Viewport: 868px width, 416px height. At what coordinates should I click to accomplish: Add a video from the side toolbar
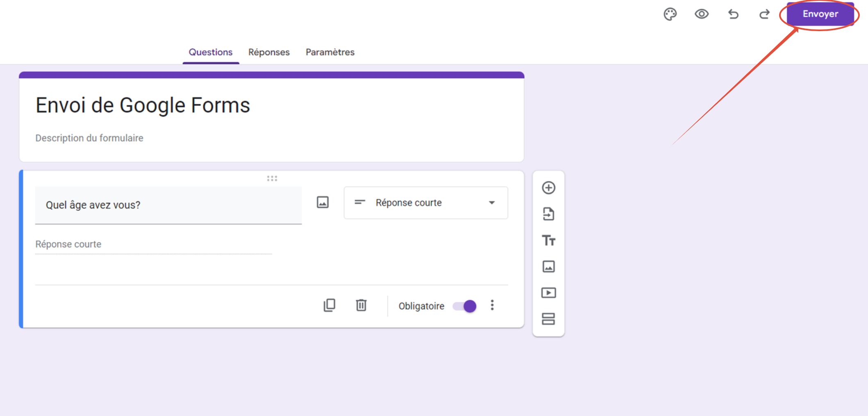(548, 293)
